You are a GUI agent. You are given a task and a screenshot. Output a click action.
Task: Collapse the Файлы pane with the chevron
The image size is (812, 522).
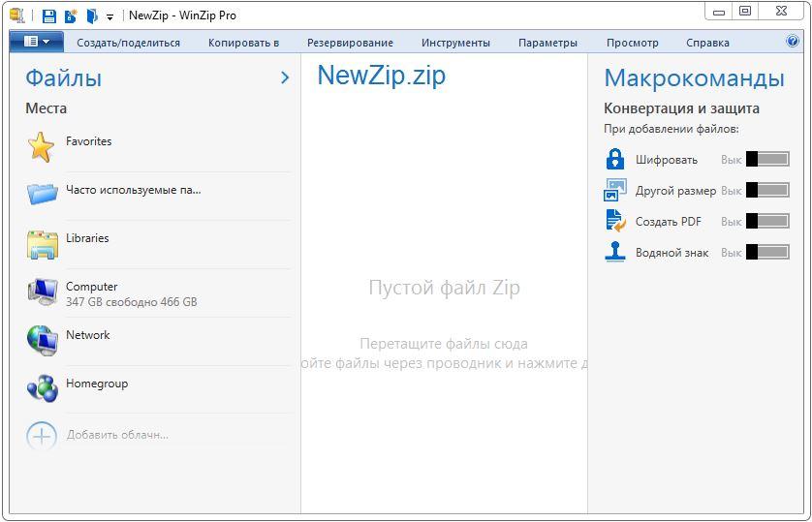(x=285, y=77)
